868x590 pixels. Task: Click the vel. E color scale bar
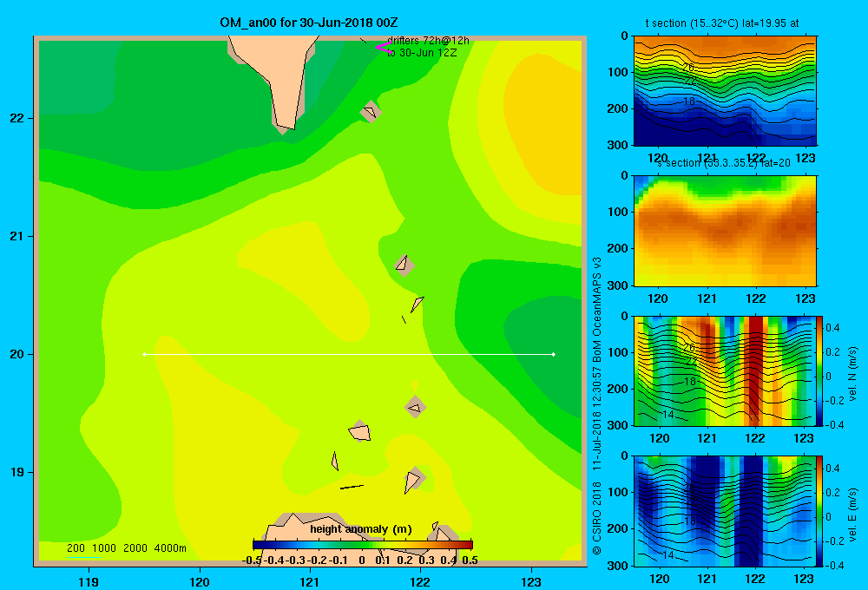(x=820, y=511)
